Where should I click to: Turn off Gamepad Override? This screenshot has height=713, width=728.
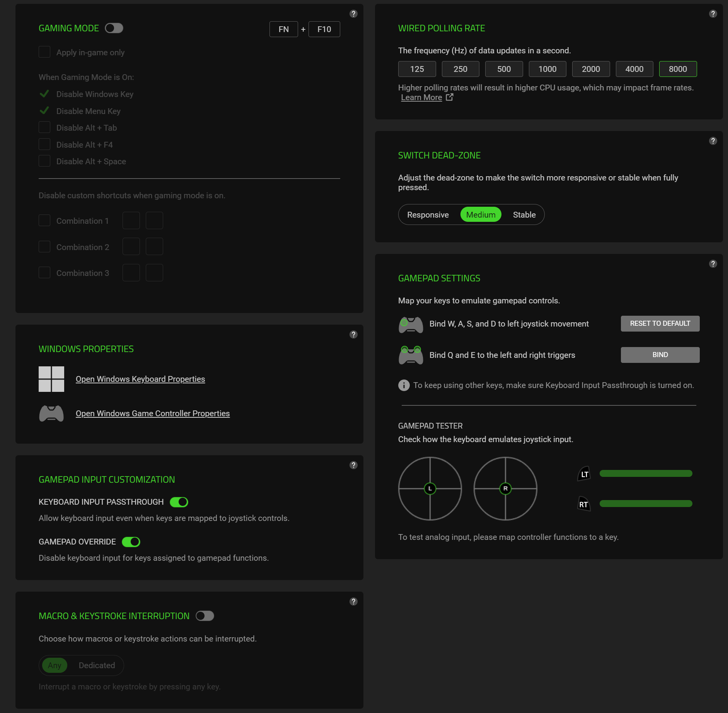click(131, 542)
